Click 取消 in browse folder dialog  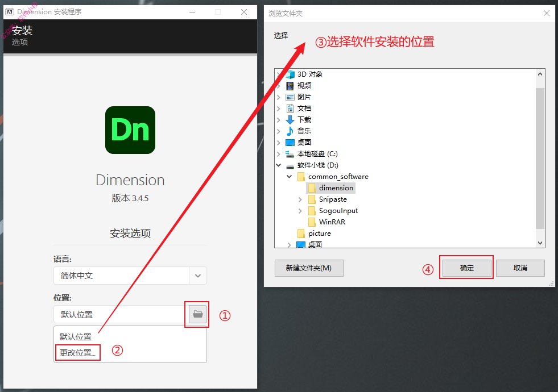520,268
